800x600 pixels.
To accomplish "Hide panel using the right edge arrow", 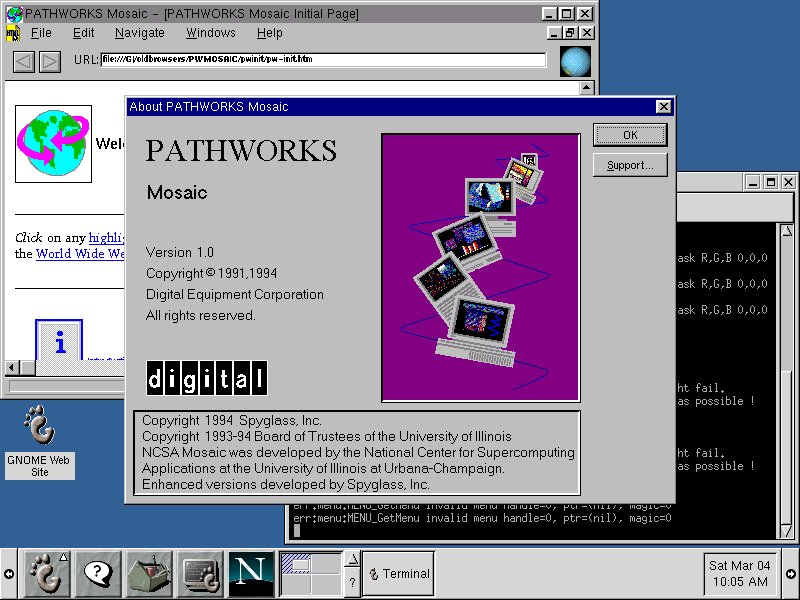I will [x=791, y=574].
